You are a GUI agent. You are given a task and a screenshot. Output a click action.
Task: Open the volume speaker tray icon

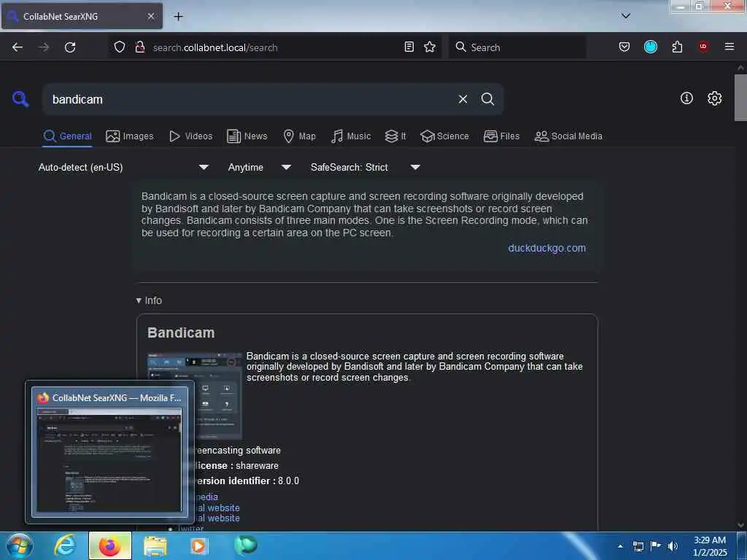coord(673,546)
